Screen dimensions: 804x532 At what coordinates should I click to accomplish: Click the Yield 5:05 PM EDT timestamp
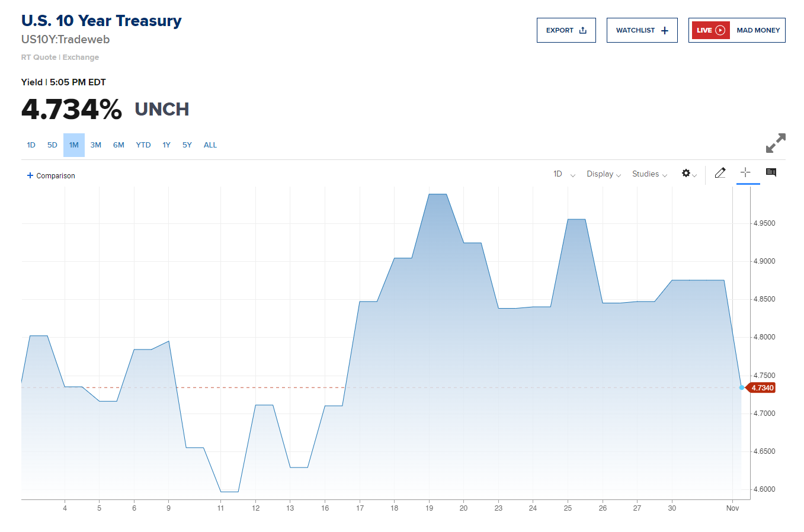pos(63,82)
